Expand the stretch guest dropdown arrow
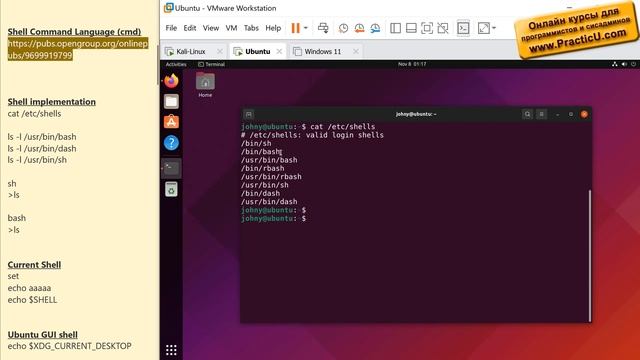This screenshot has height=360, width=640. point(494,28)
